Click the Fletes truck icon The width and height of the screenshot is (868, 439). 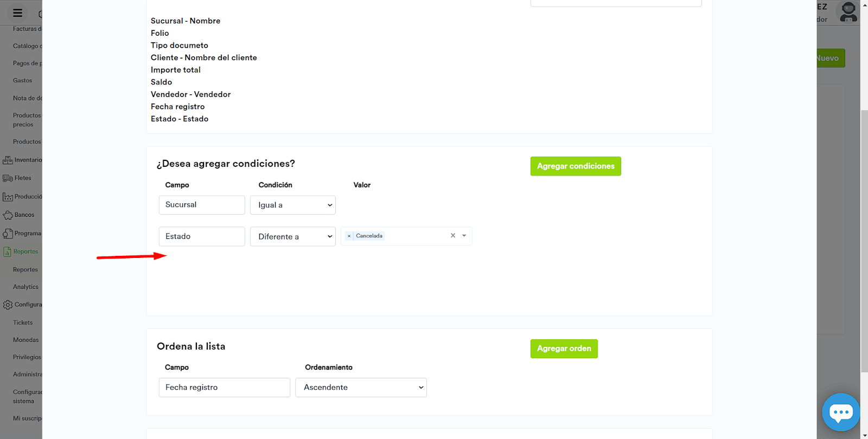pos(8,178)
